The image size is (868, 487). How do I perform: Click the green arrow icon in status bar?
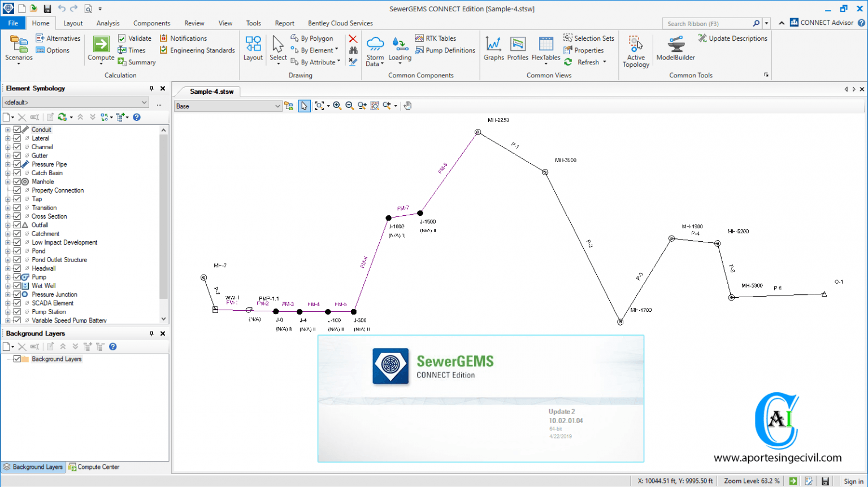coord(793,481)
